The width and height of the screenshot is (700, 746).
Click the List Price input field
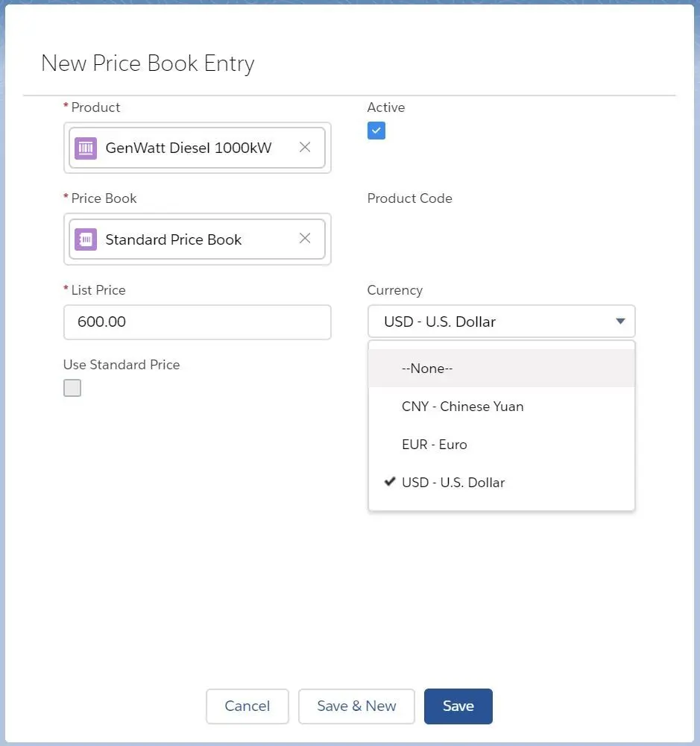[x=198, y=322]
